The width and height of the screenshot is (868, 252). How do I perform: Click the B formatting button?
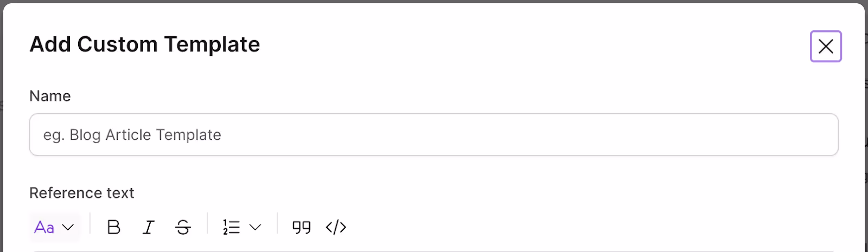pyautogui.click(x=114, y=227)
